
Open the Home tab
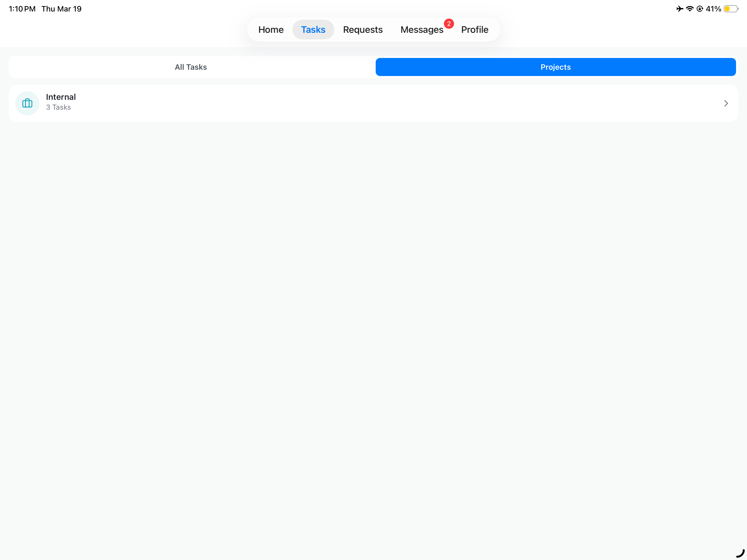270,30
